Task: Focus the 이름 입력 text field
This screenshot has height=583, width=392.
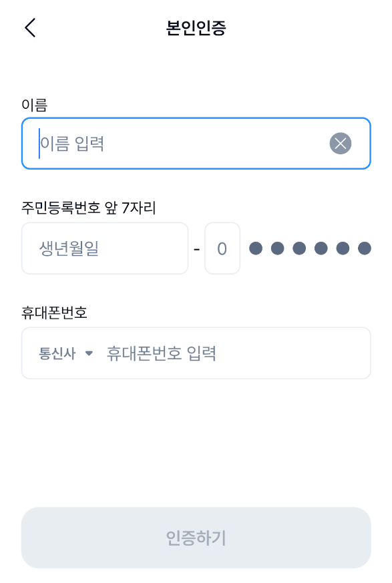Action: (196, 144)
